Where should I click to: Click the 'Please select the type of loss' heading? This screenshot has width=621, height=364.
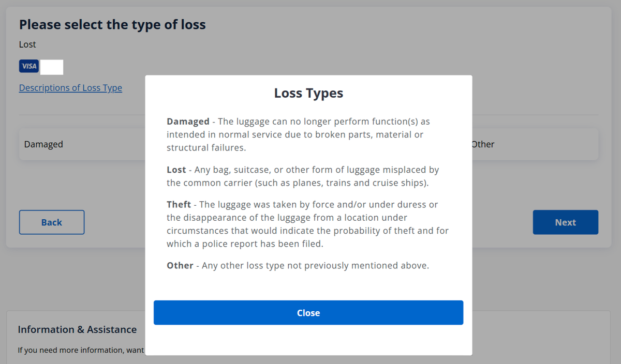[x=112, y=24]
